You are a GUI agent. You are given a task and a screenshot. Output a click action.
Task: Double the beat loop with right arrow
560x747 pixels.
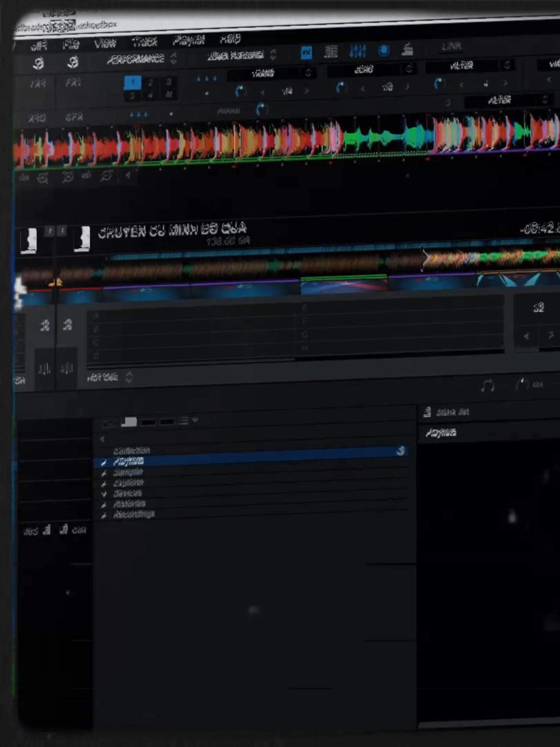551,335
